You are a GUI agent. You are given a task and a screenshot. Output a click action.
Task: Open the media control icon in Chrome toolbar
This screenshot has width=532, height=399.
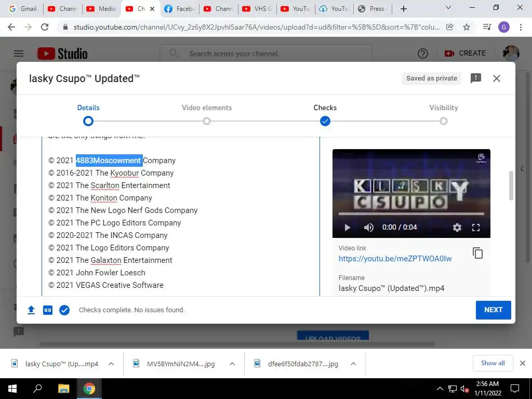click(x=487, y=27)
